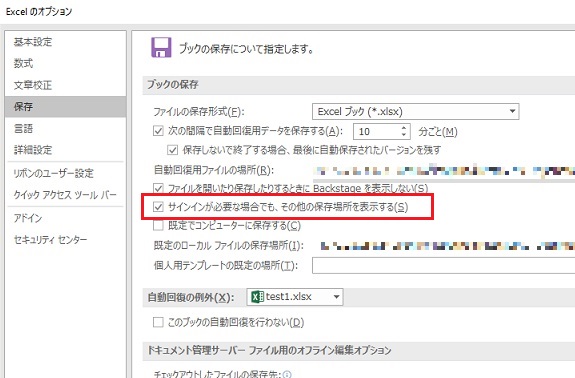Click info icon beside チェックアウトしたファイルの保存先
The height and width of the screenshot is (378, 575).
[x=287, y=374]
